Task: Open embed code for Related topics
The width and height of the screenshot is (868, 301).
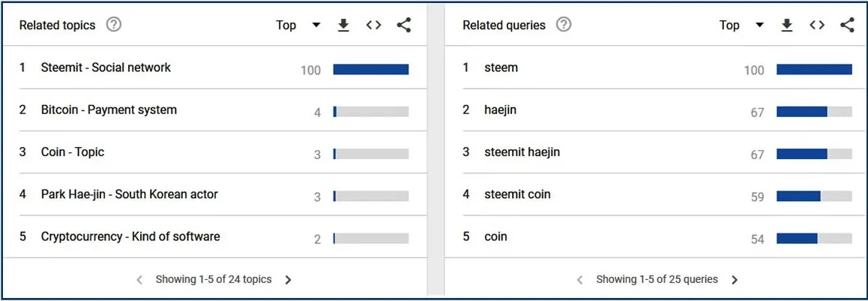Action: pos(374,25)
